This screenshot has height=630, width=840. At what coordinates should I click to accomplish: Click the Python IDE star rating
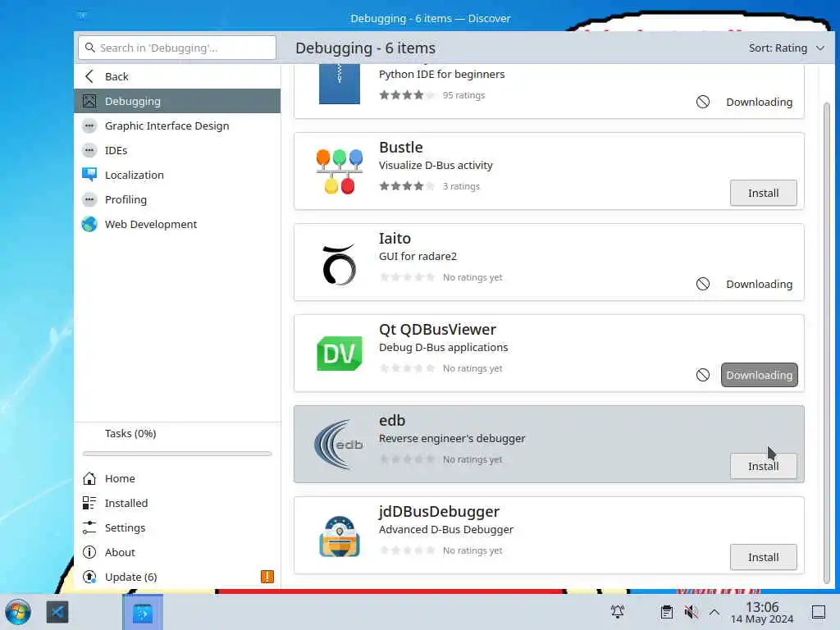click(407, 95)
